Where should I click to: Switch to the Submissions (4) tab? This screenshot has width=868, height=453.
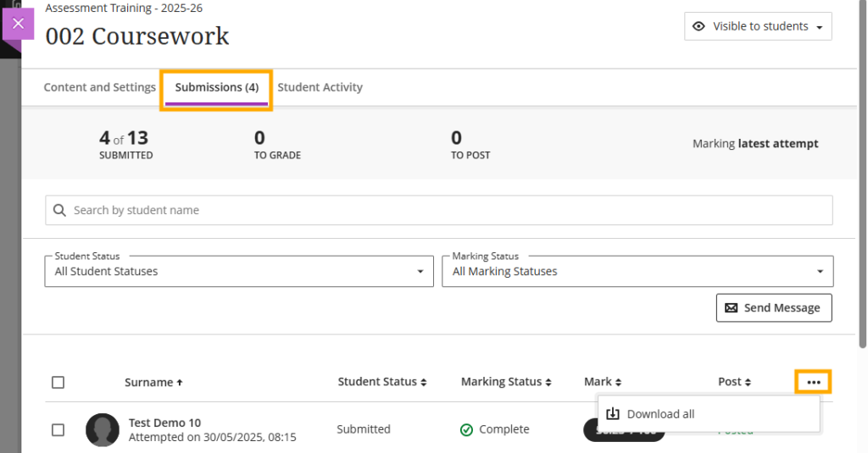click(216, 87)
